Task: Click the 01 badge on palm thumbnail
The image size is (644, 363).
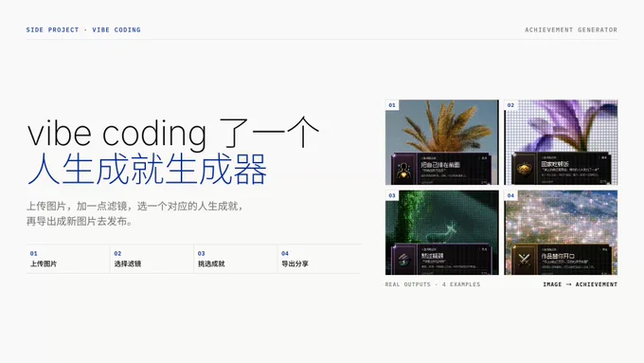Action: tap(392, 105)
